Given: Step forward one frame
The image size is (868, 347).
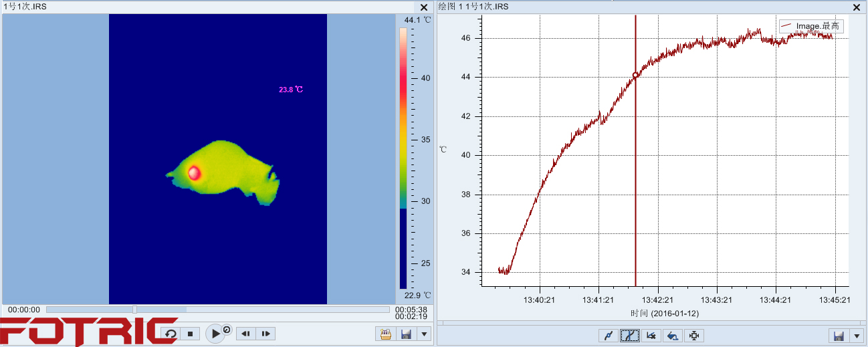Looking at the screenshot, I should pos(265,333).
